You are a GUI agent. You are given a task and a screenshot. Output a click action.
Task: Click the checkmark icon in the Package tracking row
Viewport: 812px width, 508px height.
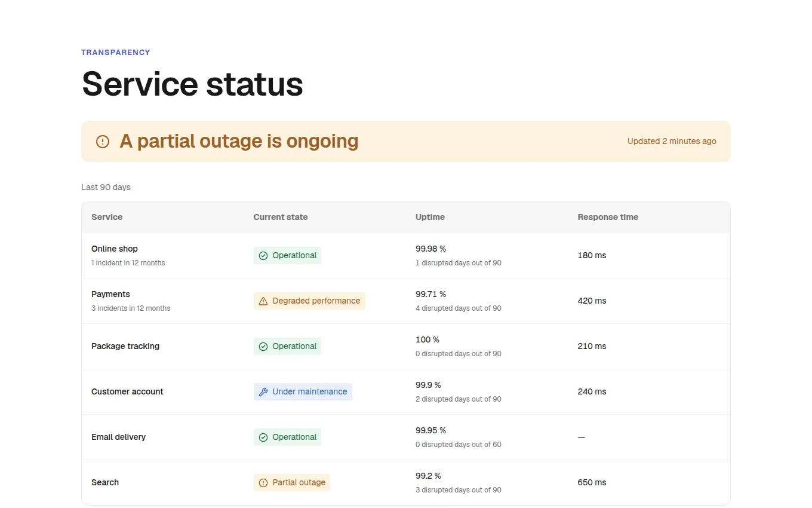tap(263, 347)
